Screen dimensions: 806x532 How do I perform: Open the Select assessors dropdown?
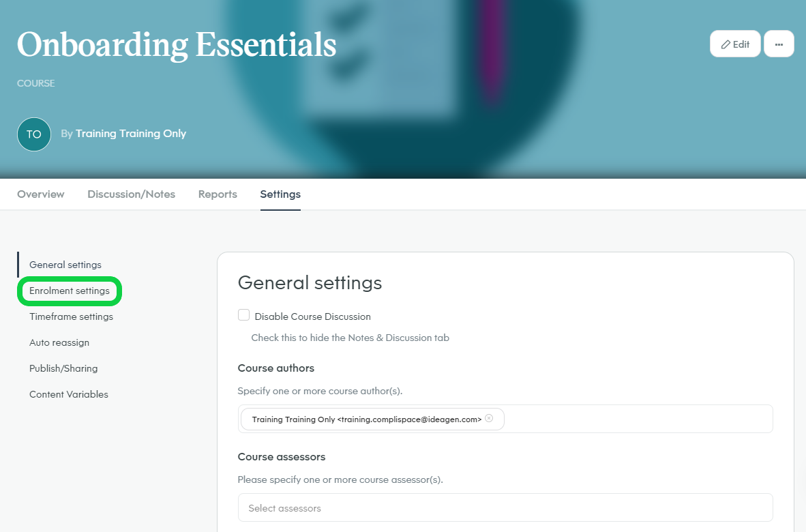coord(505,508)
